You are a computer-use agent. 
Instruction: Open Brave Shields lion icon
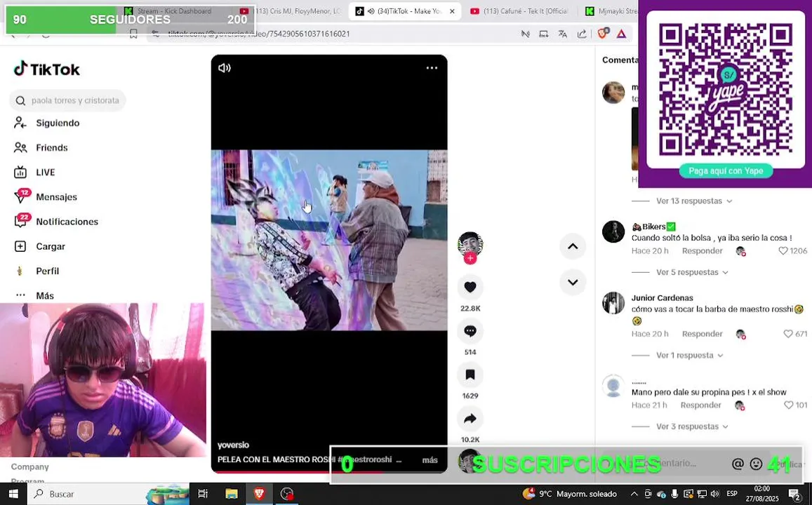602,34
